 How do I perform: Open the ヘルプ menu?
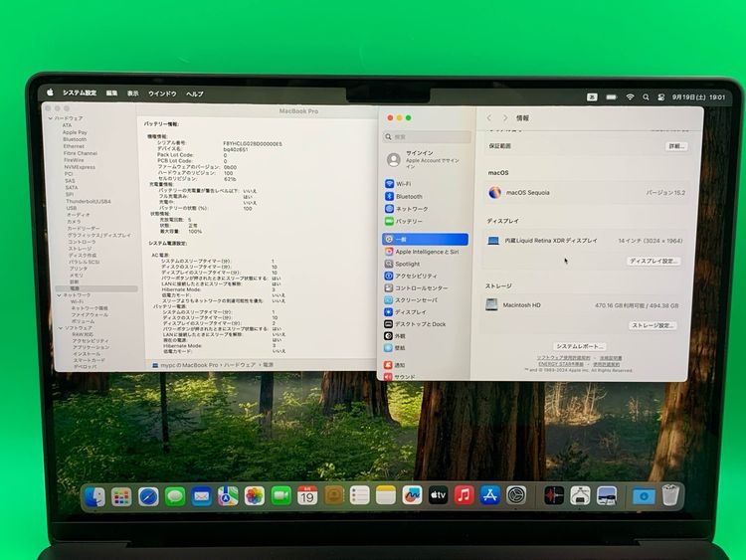click(194, 94)
